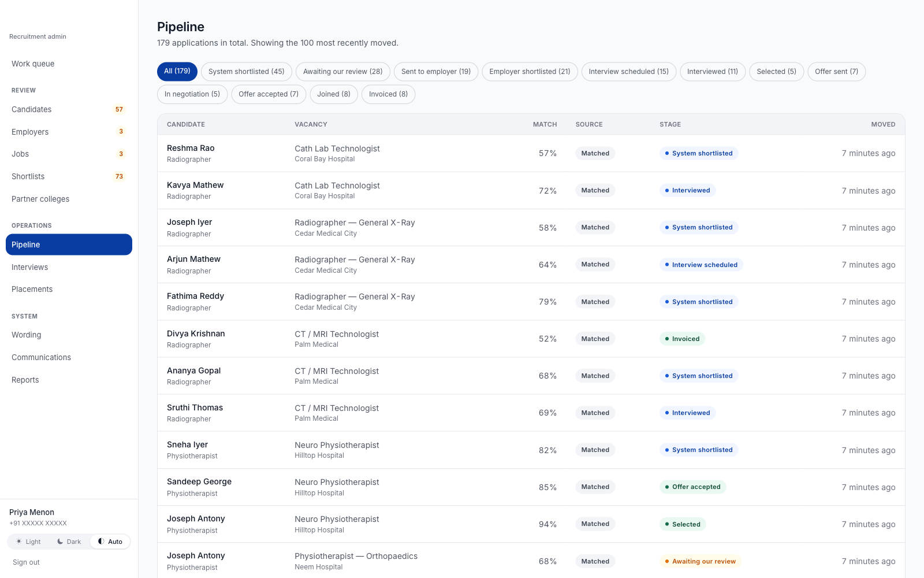The width and height of the screenshot is (924, 578).
Task: Click Sandeep George's Offer accepted badge
Action: [692, 487]
